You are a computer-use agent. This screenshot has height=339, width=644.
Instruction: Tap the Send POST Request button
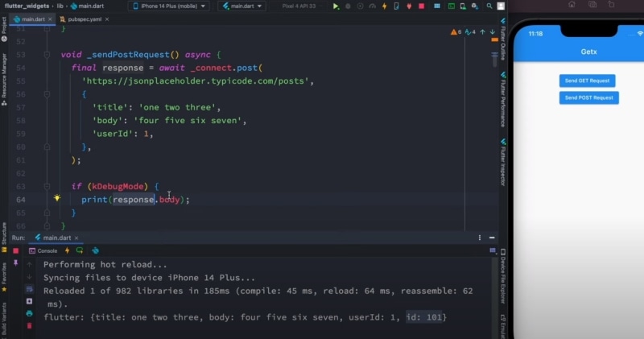(587, 97)
